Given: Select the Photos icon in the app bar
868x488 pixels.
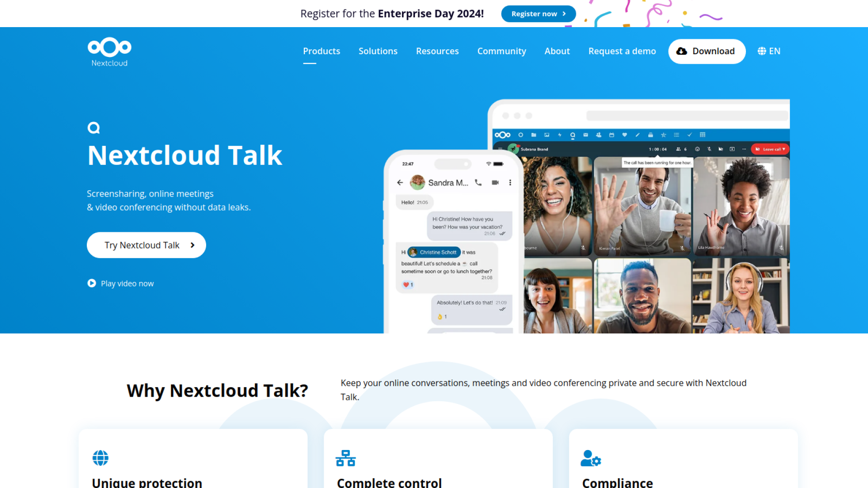Looking at the screenshot, I should pos(547,135).
